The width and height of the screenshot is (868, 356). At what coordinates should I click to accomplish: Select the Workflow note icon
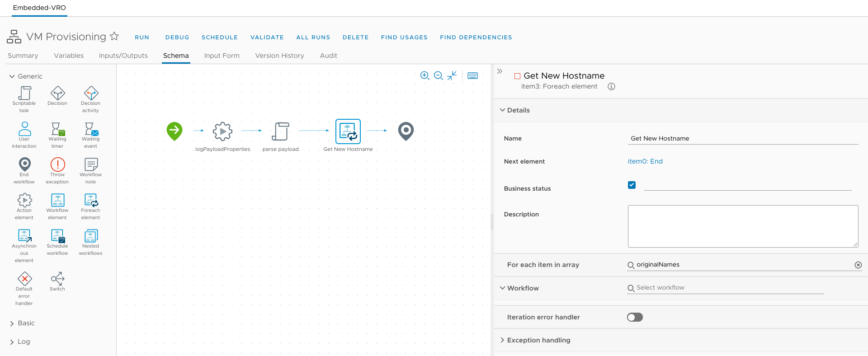[91, 164]
